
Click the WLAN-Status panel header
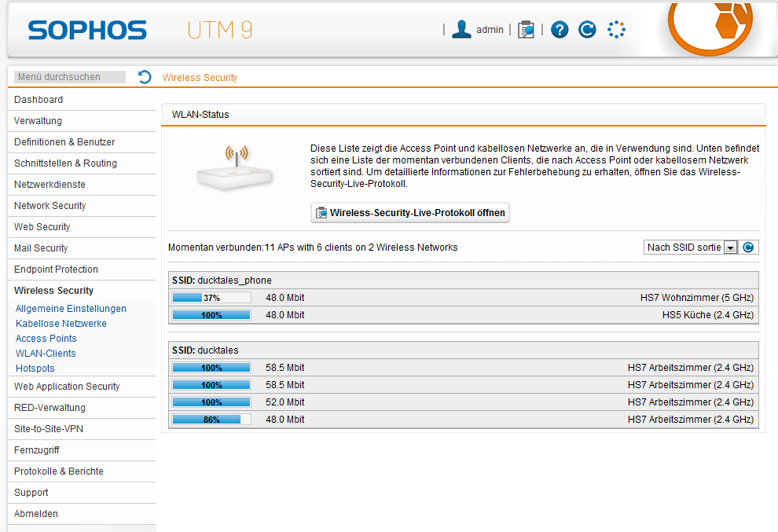[x=464, y=115]
